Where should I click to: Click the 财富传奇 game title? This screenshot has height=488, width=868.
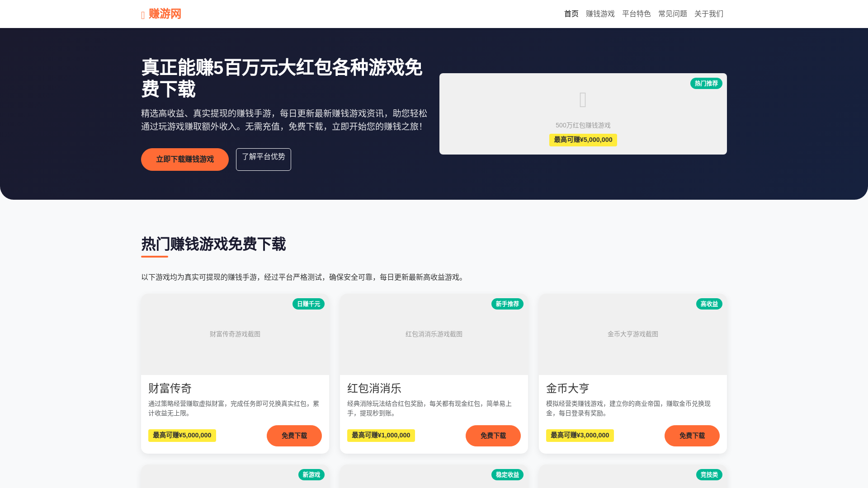click(170, 389)
